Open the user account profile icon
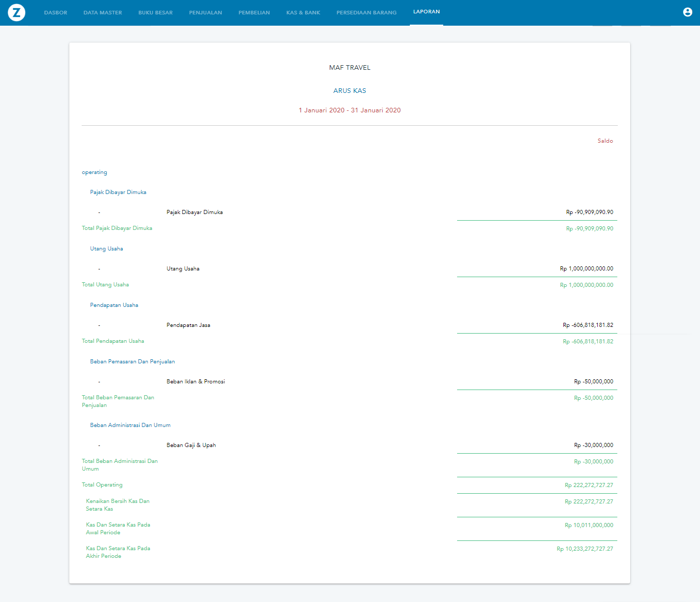Image resolution: width=700 pixels, height=602 pixels. 687,12
